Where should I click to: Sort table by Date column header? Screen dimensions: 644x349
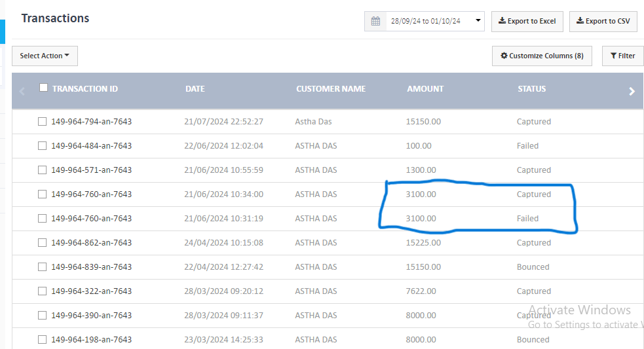(195, 89)
